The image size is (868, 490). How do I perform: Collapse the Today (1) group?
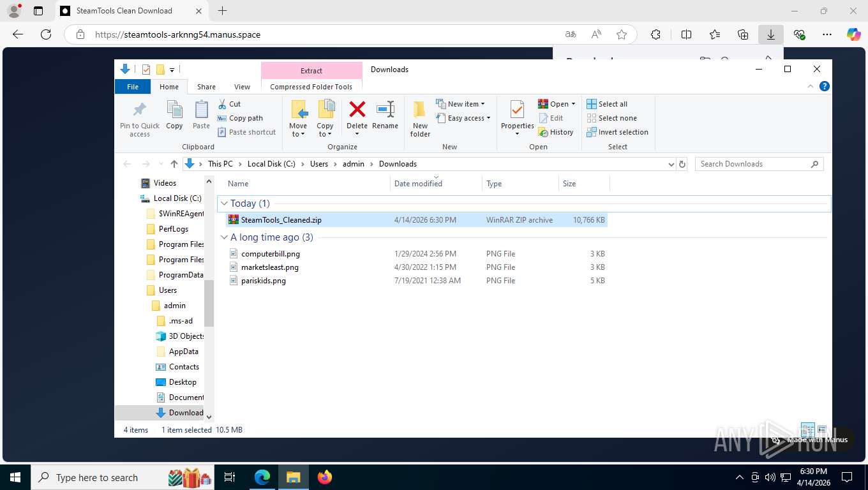[x=224, y=204]
